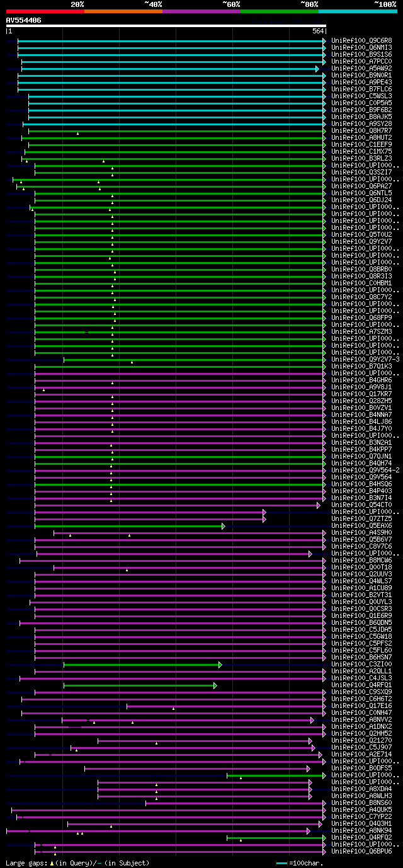This screenshot has height=868, width=403.
Task: Select the UniRef100_A8NVV2 label
Action: 361,719
